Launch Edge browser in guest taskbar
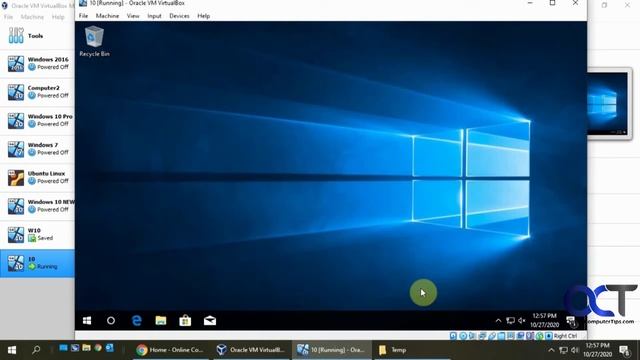 click(136, 321)
